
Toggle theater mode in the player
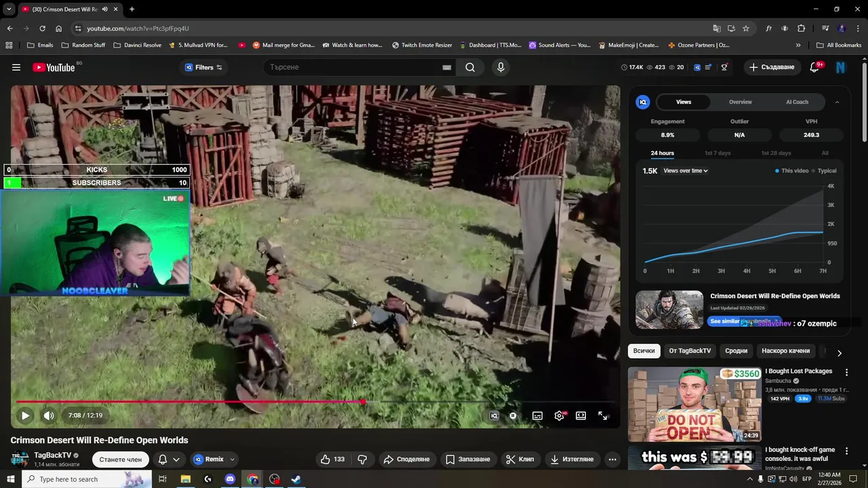point(581,416)
